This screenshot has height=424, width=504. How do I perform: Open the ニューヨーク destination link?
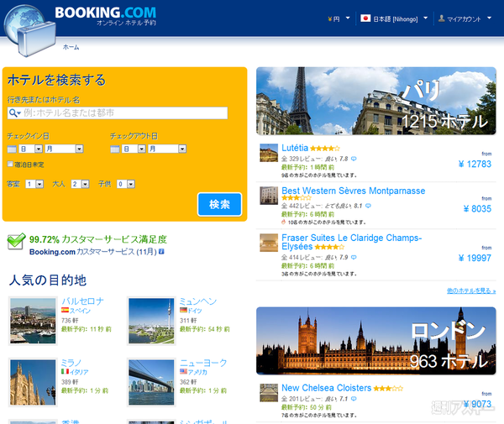click(x=203, y=363)
